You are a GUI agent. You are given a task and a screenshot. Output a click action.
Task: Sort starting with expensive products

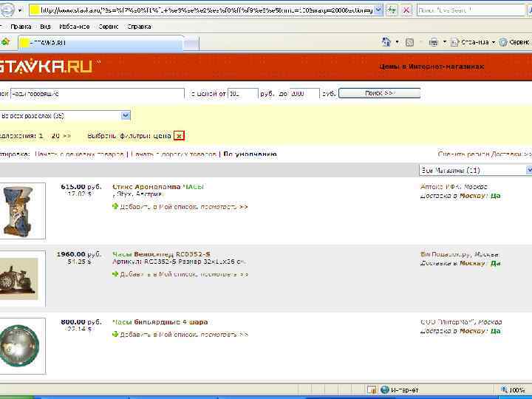(x=174, y=154)
